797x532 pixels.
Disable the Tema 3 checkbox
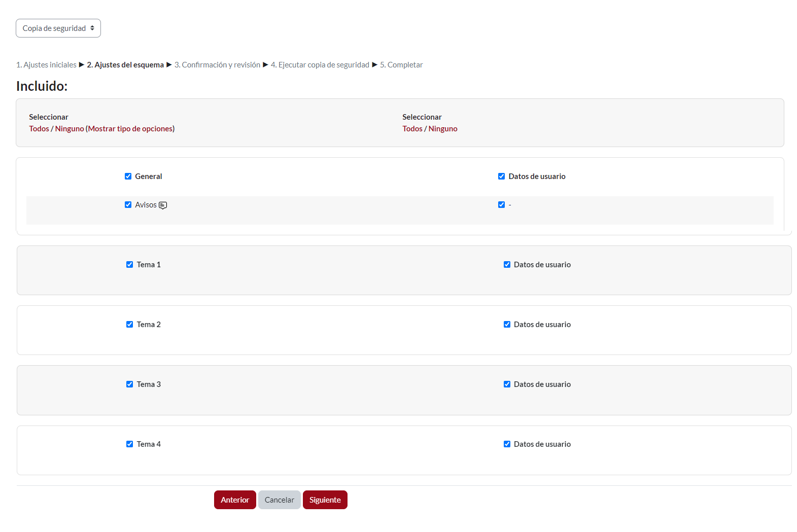(x=129, y=384)
